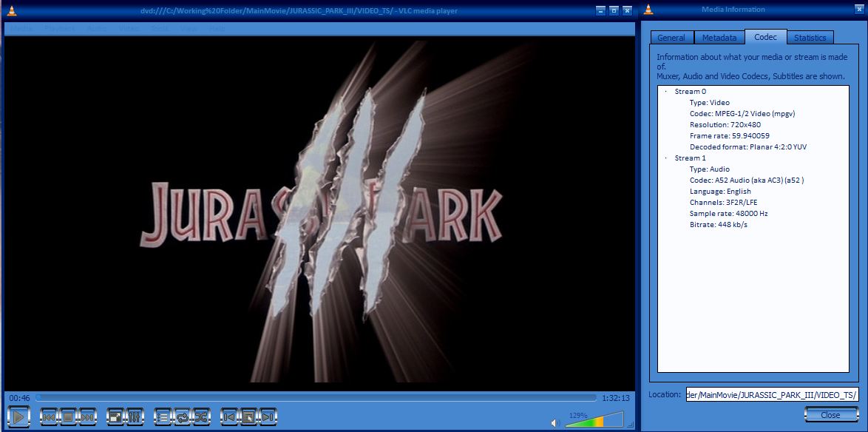Stop the DVD playback
This screenshot has width=868, height=432.
point(68,417)
